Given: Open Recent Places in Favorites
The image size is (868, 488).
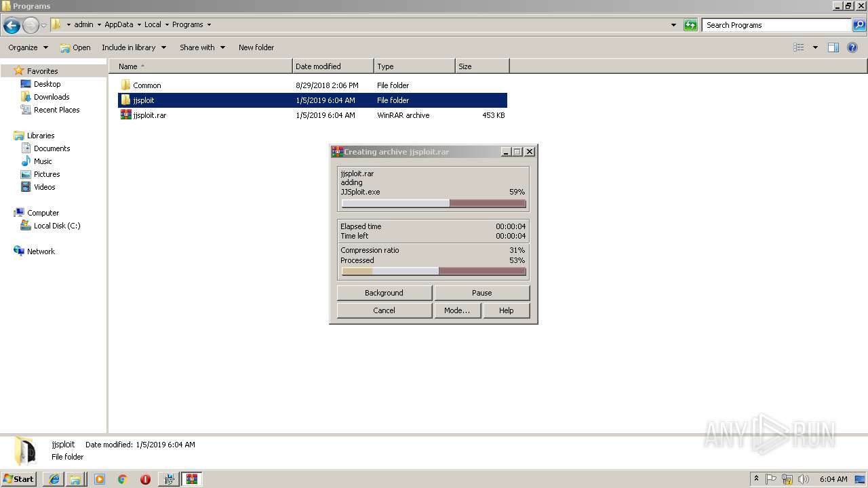Looking at the screenshot, I should [56, 110].
